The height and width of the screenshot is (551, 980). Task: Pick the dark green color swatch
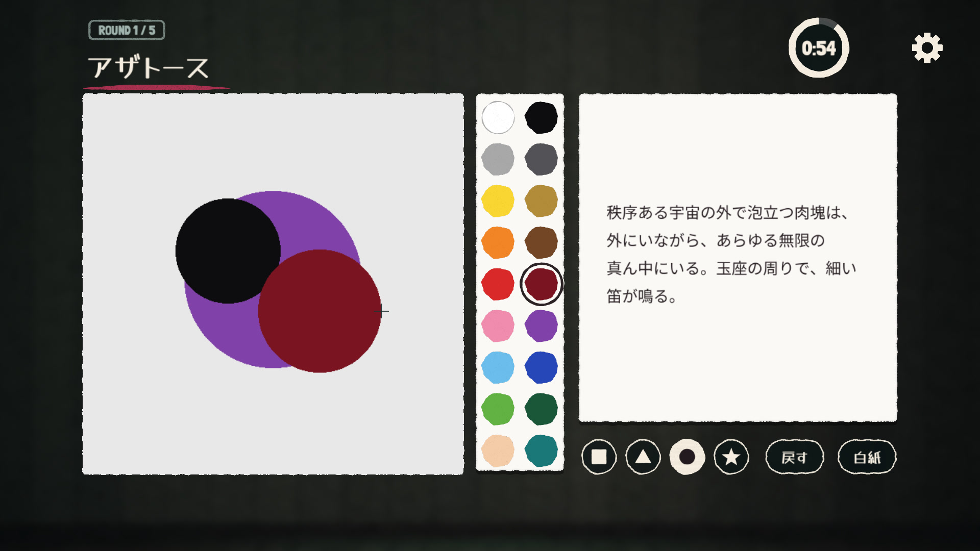(541, 409)
